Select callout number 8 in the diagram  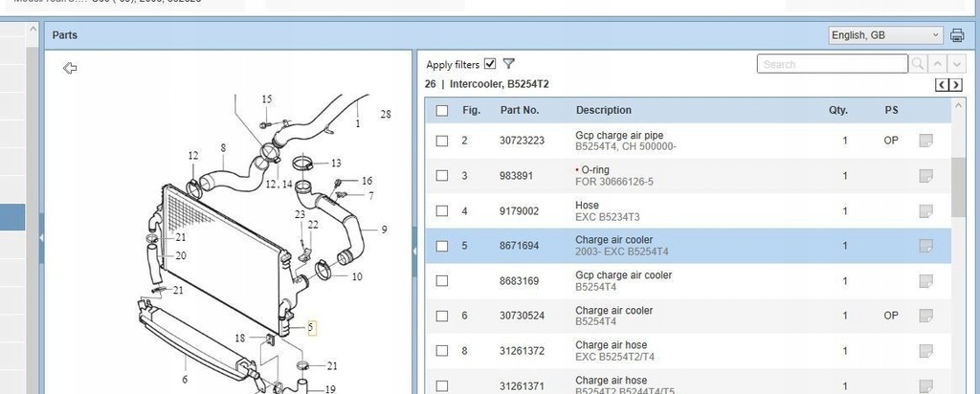pos(223,148)
